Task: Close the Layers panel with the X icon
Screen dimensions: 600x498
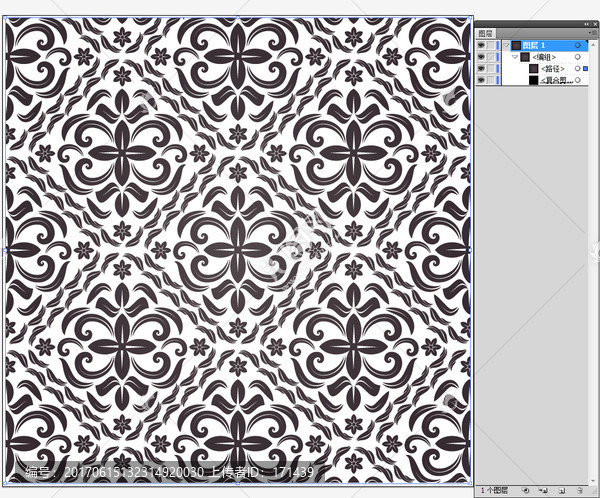Action: [x=595, y=24]
